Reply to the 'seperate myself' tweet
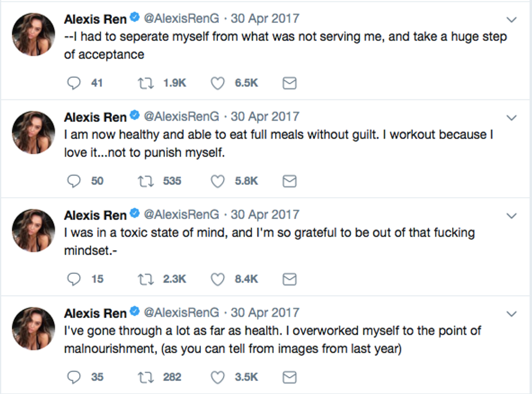The height and width of the screenshot is (394, 532). click(x=74, y=83)
